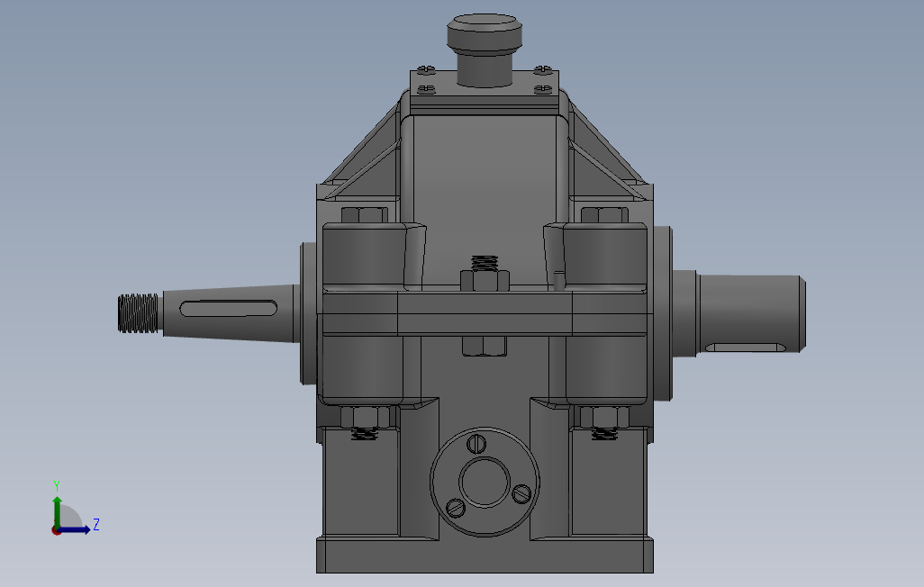Select the hex bolt head below the center flange

point(485,347)
